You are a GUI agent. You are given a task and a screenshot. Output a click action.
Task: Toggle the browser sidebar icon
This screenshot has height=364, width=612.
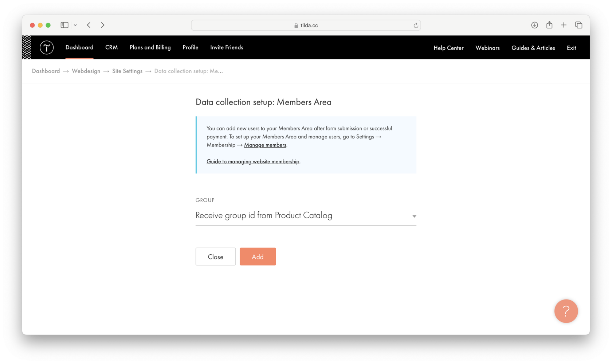point(64,25)
